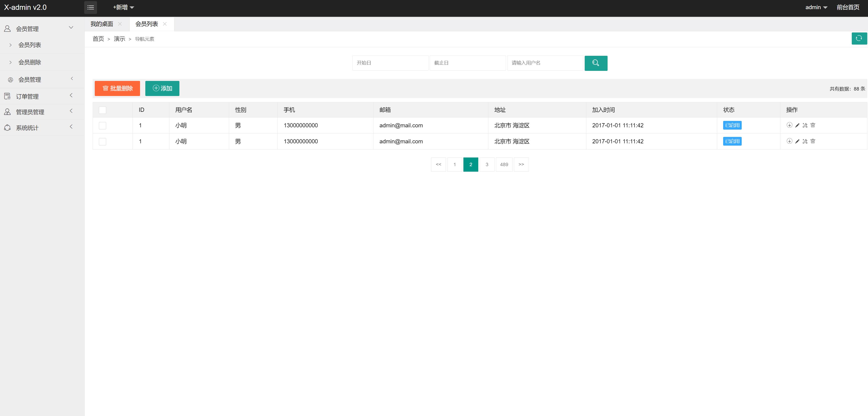Close the 会员列表 tab with its X
868x416 pixels.
165,24
